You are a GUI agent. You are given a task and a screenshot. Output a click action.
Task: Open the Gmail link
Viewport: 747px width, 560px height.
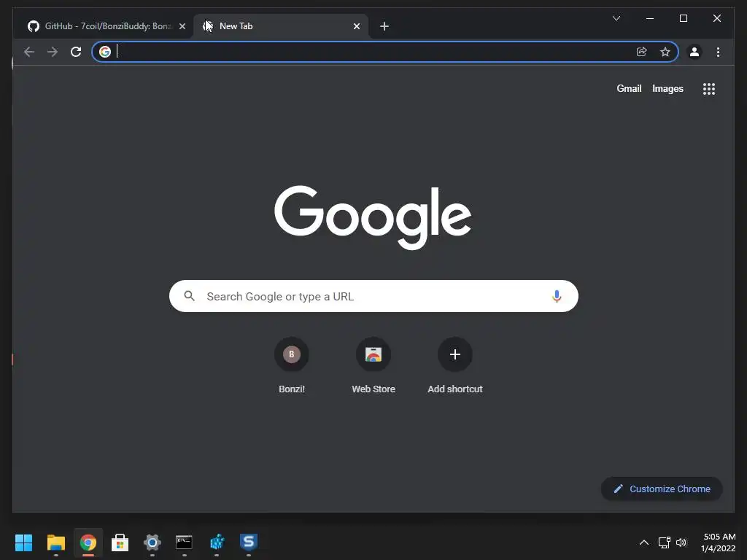point(629,88)
